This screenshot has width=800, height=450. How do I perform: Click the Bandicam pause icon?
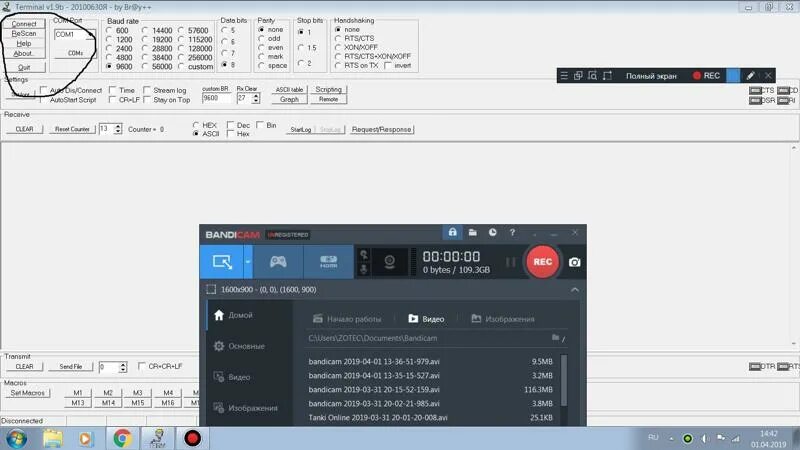tap(510, 262)
